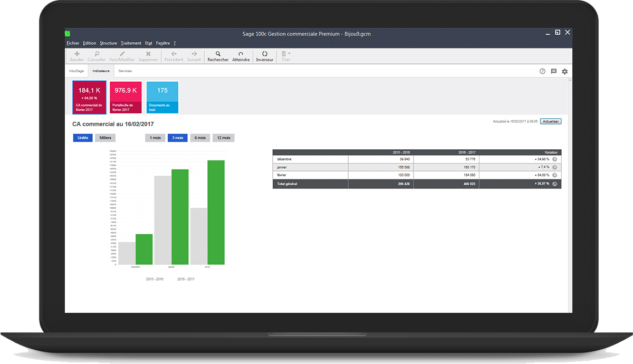Open the Structure menu
This screenshot has width=633, height=364.
pos(108,43)
